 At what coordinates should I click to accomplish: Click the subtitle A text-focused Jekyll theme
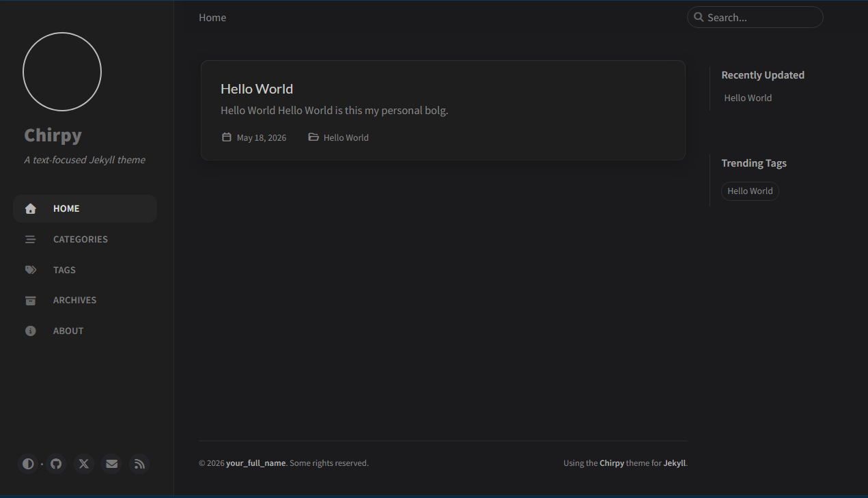pos(85,160)
